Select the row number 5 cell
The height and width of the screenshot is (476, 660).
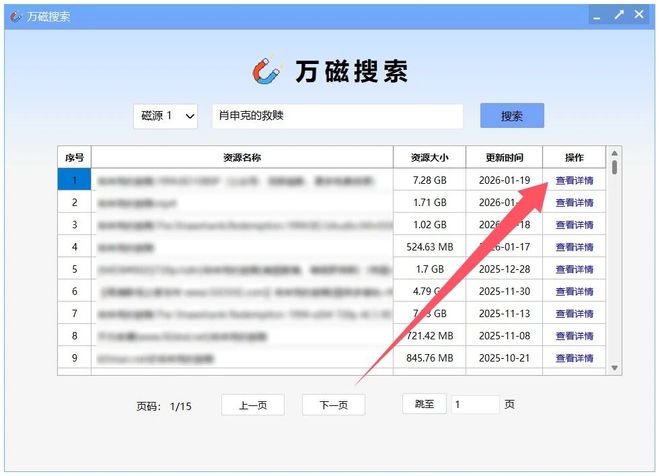coord(75,269)
